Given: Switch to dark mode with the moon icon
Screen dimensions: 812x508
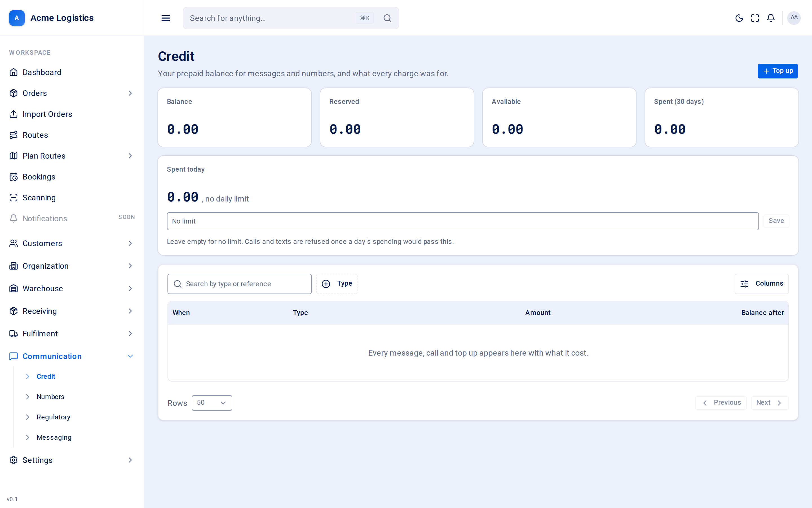Looking at the screenshot, I should click(739, 18).
